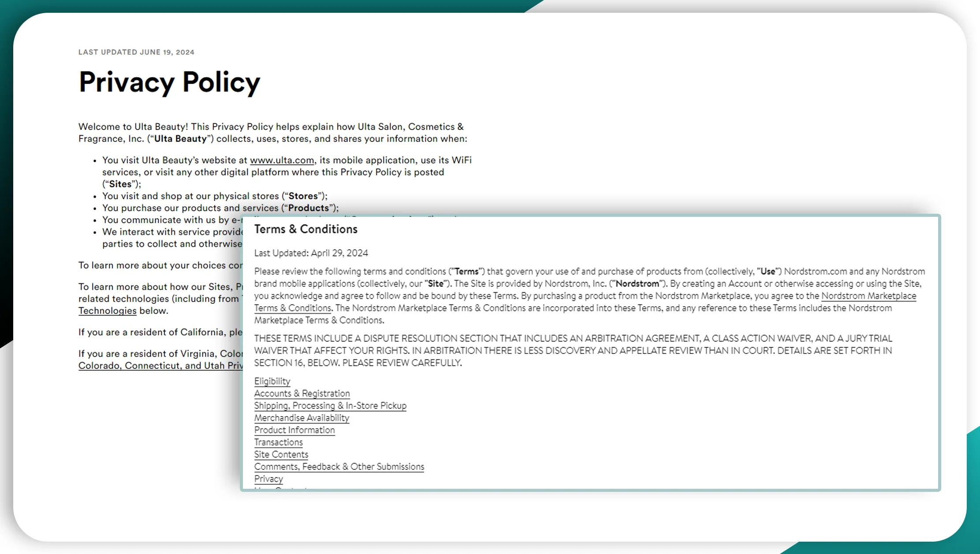Jump to the Transactions section
The height and width of the screenshot is (554, 980).
point(278,442)
